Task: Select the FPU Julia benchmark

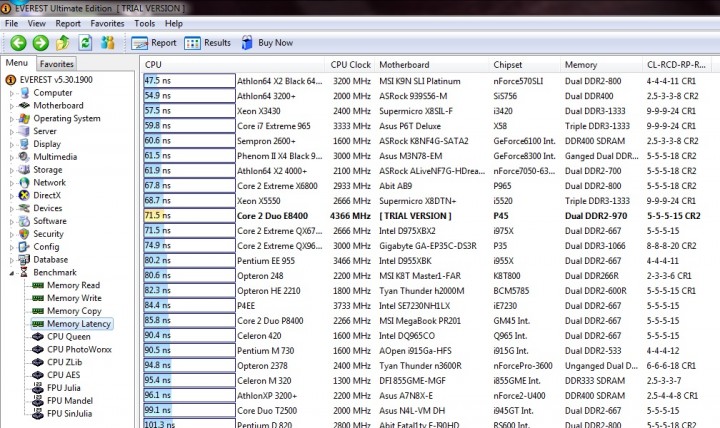Action: tap(63, 389)
